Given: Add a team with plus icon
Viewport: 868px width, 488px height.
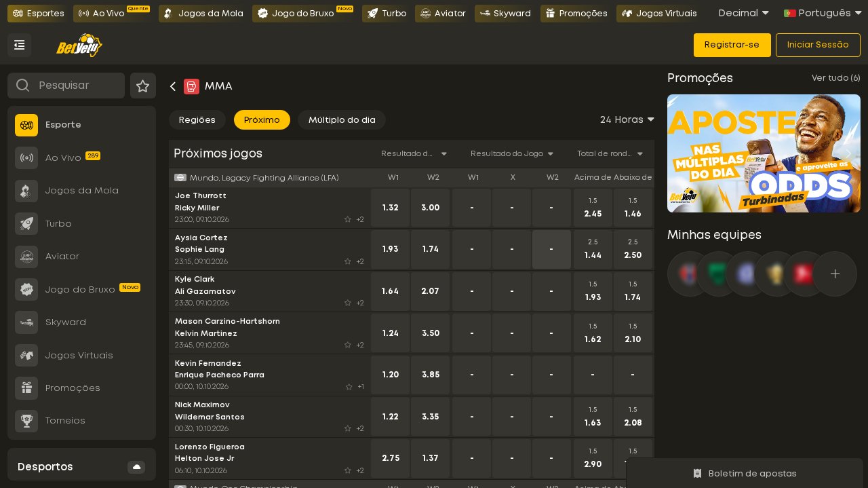Looking at the screenshot, I should coord(835,274).
